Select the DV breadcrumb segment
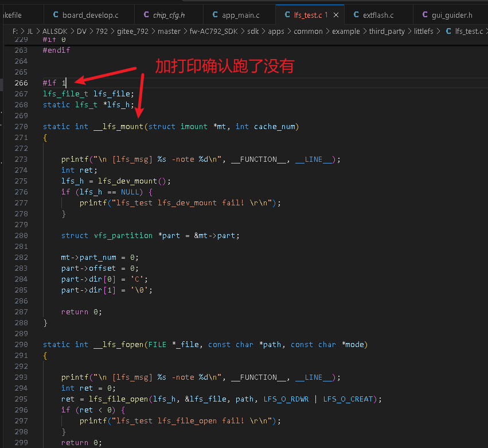 pos(81,32)
